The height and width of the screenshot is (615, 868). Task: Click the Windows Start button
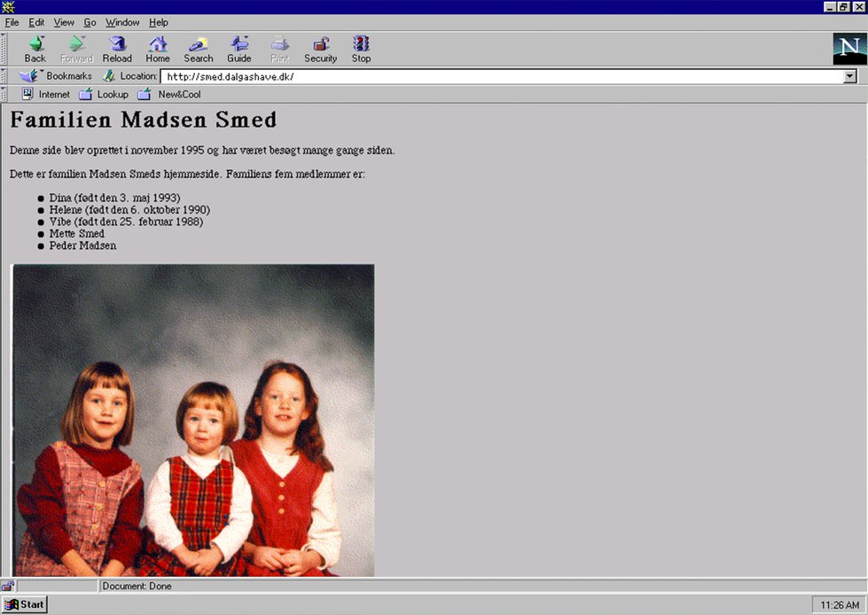coord(24,604)
